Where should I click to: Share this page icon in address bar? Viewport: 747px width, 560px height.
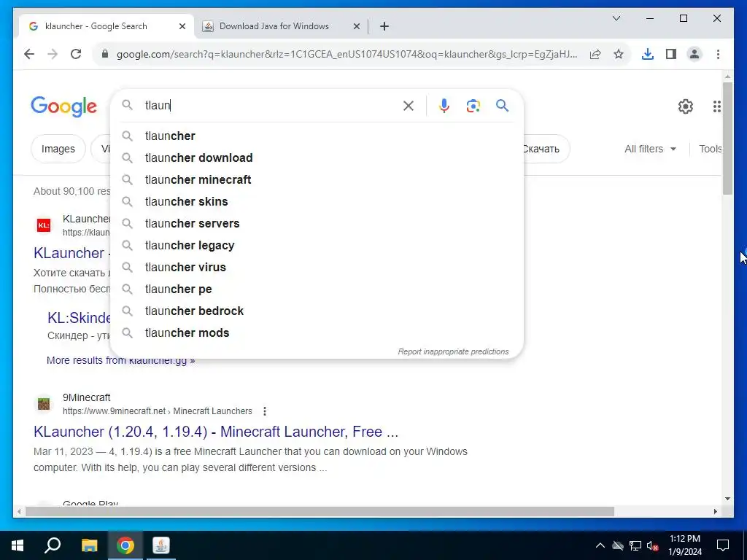point(595,54)
